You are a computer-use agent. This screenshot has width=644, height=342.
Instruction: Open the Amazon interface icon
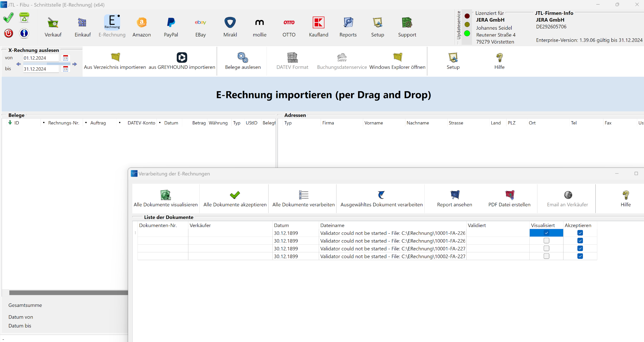(141, 23)
